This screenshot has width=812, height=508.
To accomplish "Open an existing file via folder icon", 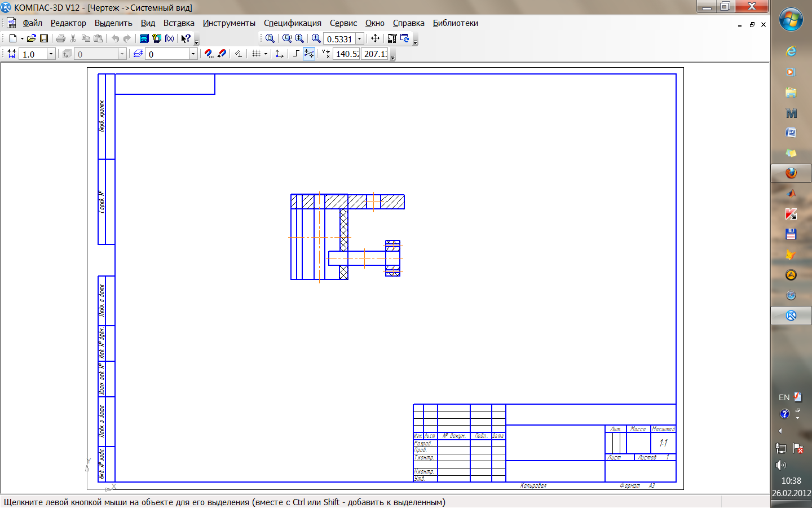I will tap(32, 38).
